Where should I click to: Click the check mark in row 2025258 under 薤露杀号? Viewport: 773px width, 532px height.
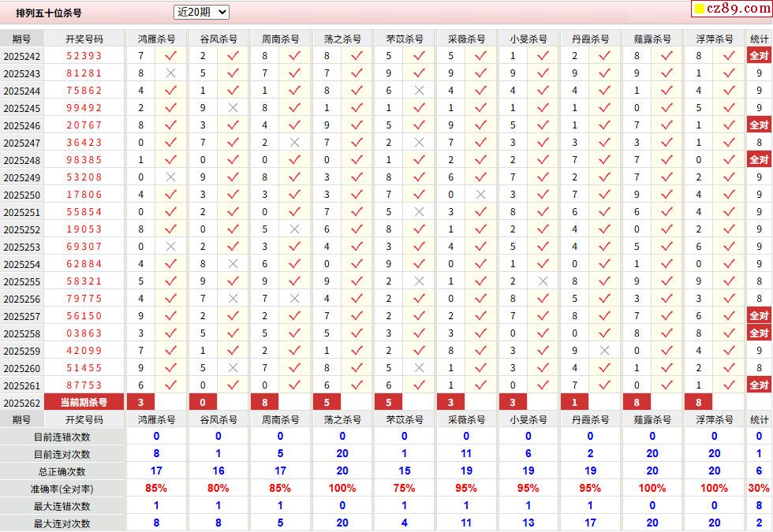pyautogui.click(x=667, y=333)
